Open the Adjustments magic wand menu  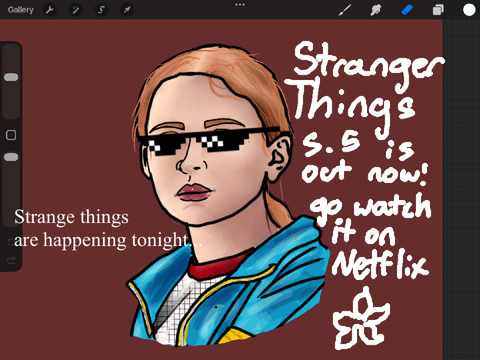pos(75,10)
